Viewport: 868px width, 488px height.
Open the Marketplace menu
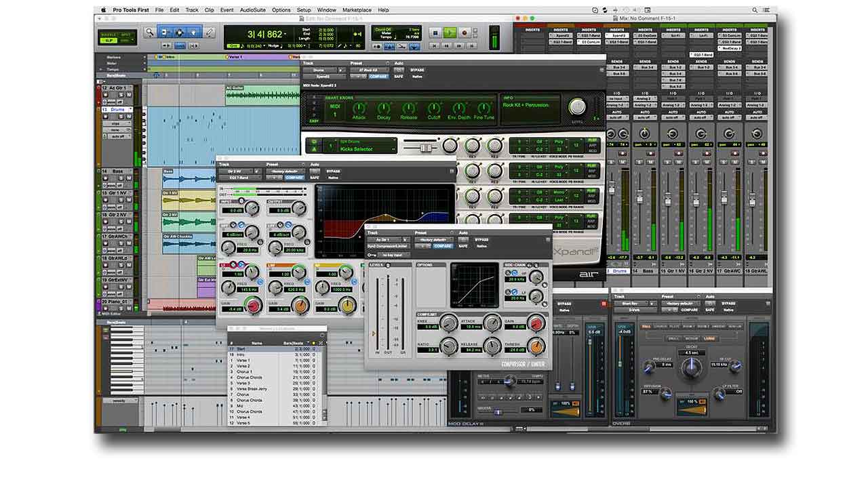(357, 10)
